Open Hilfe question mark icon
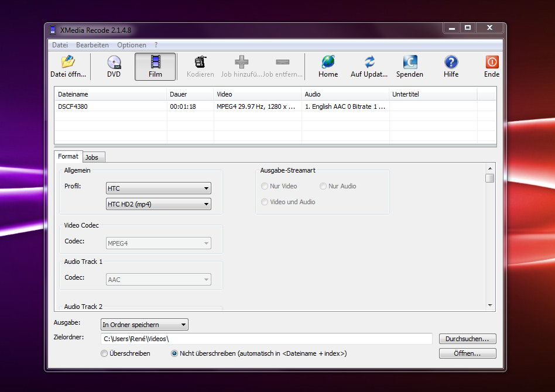This screenshot has width=555, height=392. (x=451, y=62)
